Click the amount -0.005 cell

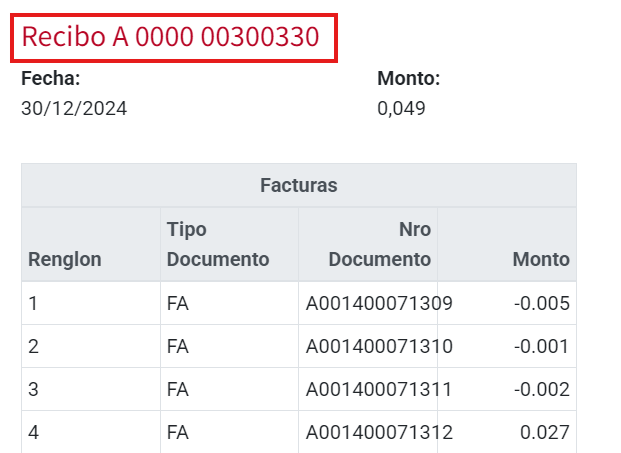pyautogui.click(x=542, y=303)
